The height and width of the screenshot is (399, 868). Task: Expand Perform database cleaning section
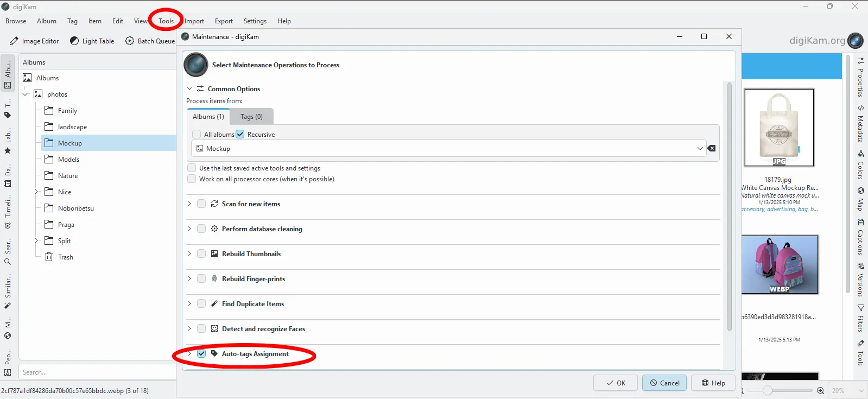click(189, 229)
